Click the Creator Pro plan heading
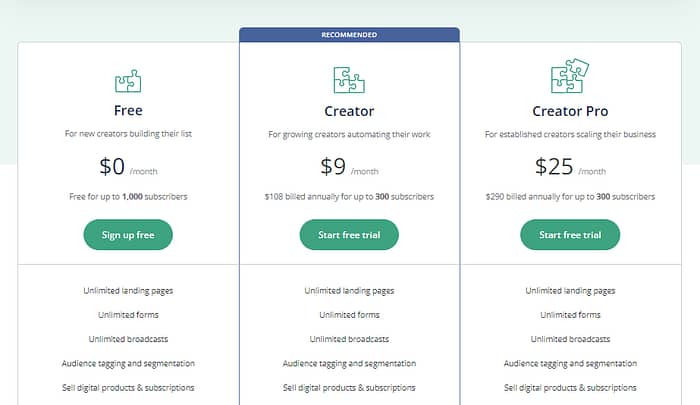 click(570, 111)
